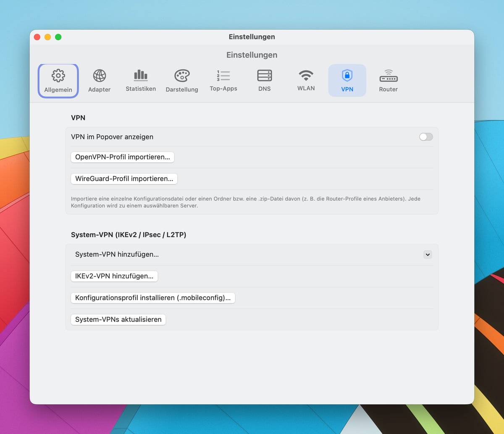Screen dimensions: 504x434
Task: Select the Darstellung palette tab
Action: click(182, 81)
